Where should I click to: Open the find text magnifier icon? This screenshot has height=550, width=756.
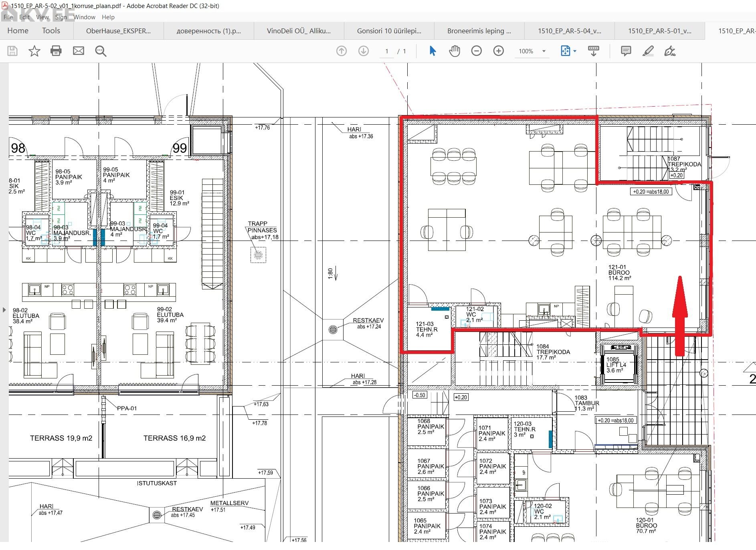click(101, 51)
